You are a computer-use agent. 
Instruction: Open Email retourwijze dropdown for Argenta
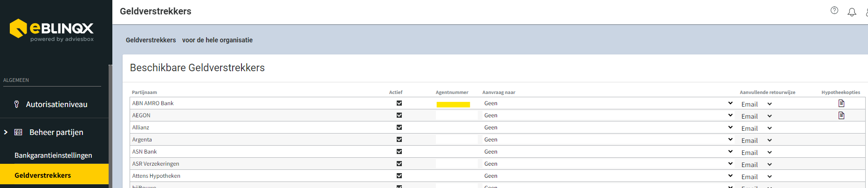(757, 140)
